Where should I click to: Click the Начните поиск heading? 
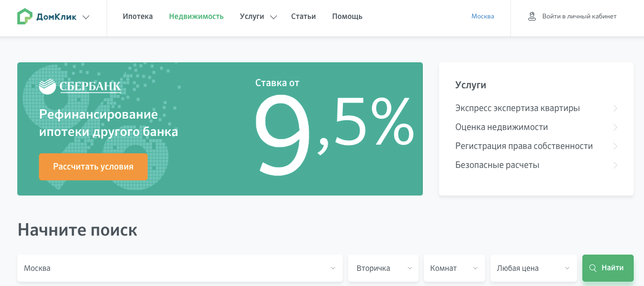point(77,230)
